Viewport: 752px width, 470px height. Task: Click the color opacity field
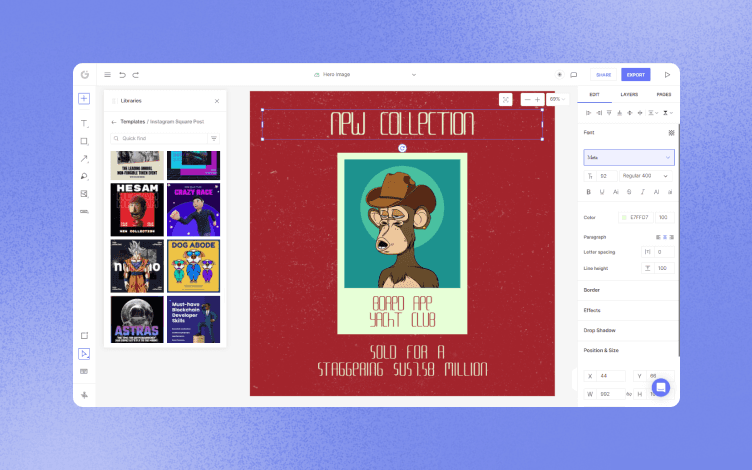click(x=664, y=218)
